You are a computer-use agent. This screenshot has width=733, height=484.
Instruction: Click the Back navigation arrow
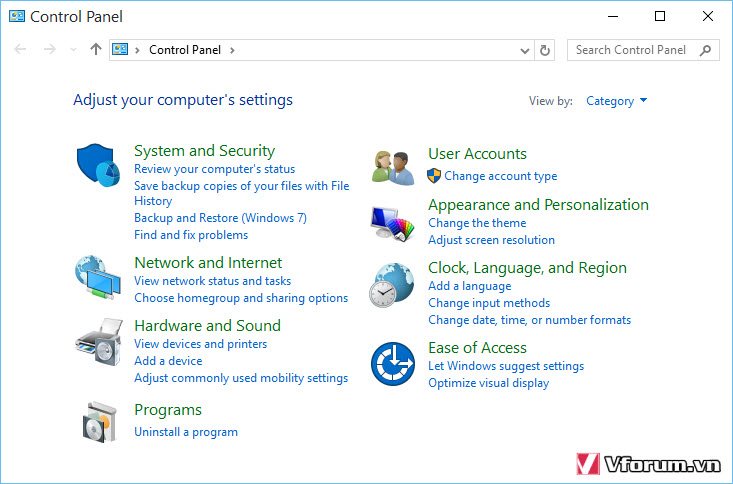[x=20, y=49]
